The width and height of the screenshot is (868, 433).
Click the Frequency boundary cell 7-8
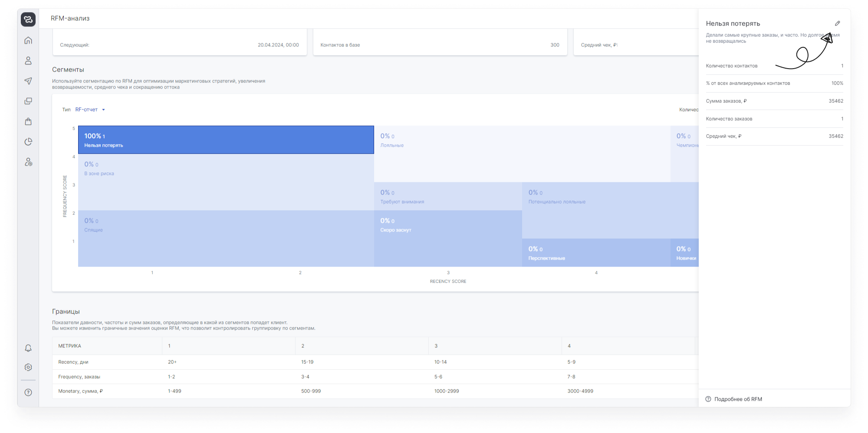(571, 377)
